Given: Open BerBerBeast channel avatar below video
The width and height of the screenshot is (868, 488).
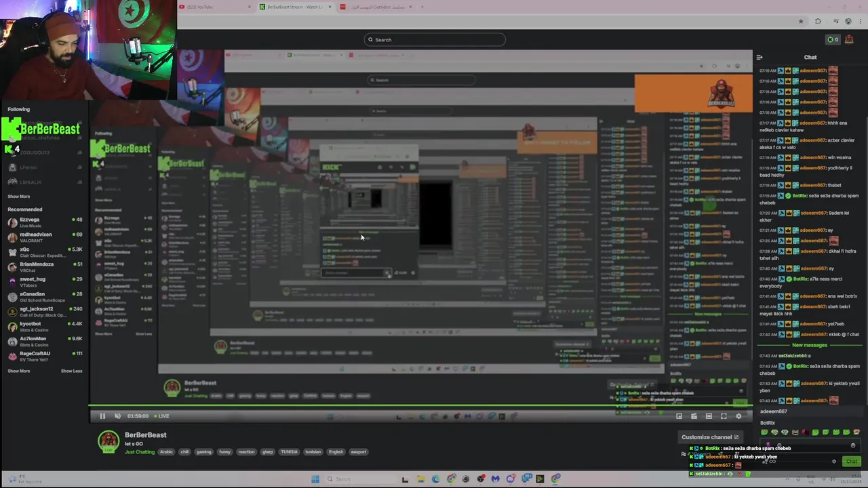Looking at the screenshot, I should [108, 442].
